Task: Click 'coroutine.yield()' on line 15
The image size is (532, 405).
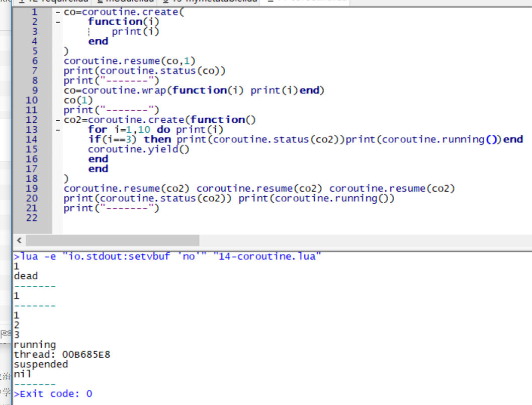Action: pyautogui.click(x=138, y=149)
